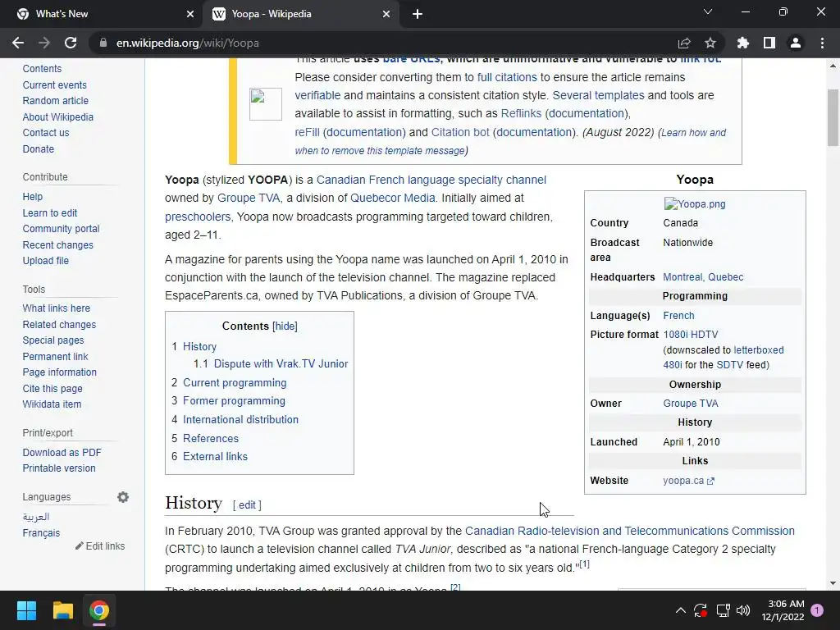Switch to the Français language version
This screenshot has height=630, width=840.
click(41, 533)
